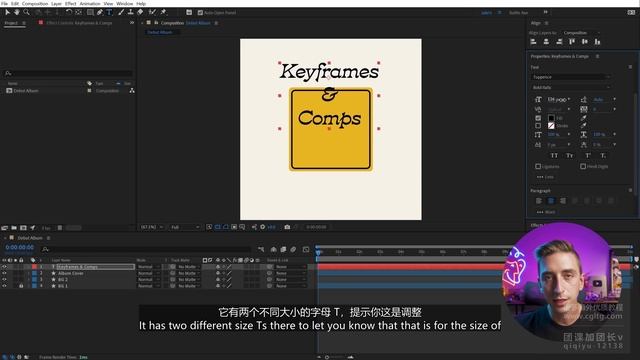Screen dimensions: 640x360
Task: Left-align paragraph text
Action: (539, 201)
